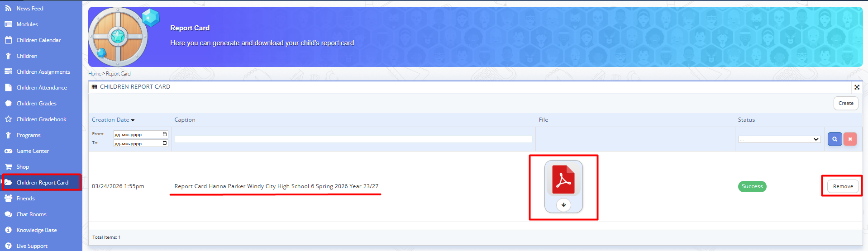Image resolution: width=868 pixels, height=251 pixels.
Task: Clear filters with the red X button
Action: pyautogui.click(x=850, y=139)
